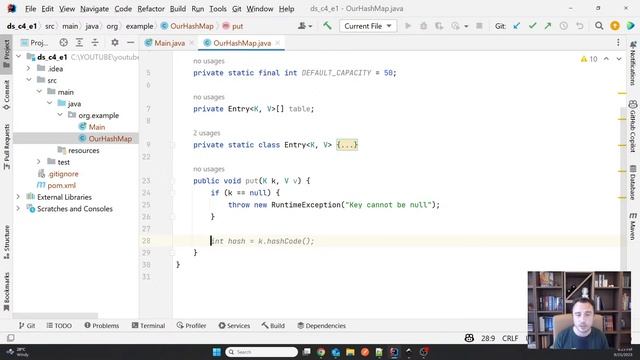The image size is (640, 360).
Task: Close the OurHashMap.java tab
Action: [278, 43]
